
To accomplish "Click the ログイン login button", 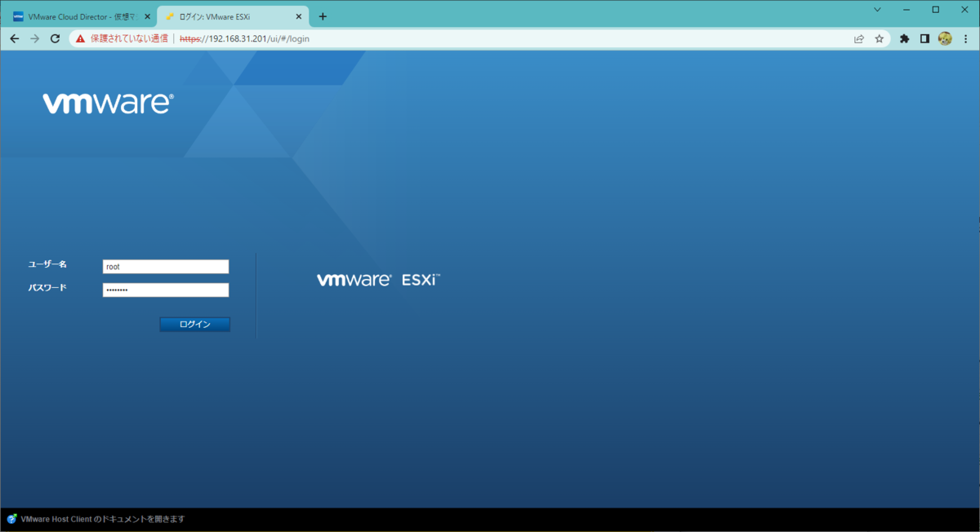I will click(194, 325).
